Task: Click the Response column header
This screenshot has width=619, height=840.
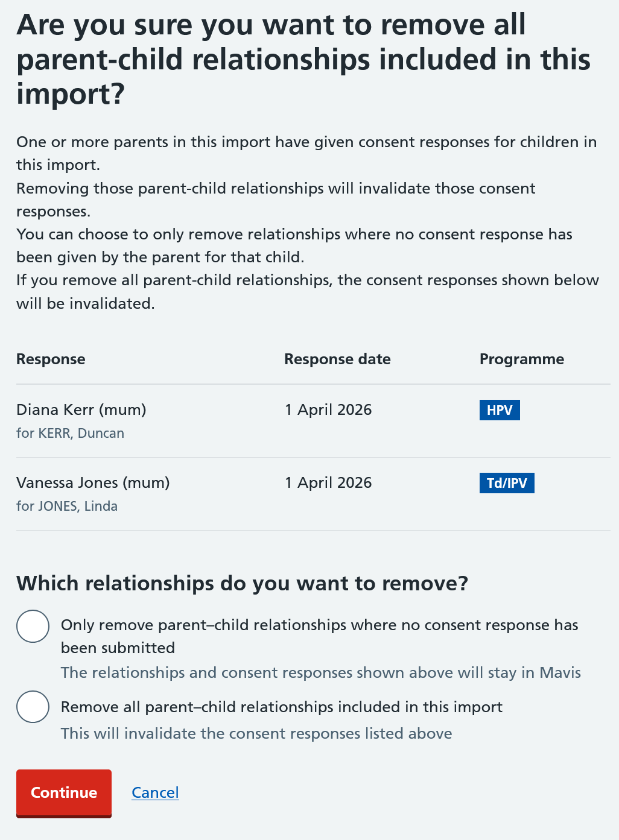Action: tap(51, 359)
